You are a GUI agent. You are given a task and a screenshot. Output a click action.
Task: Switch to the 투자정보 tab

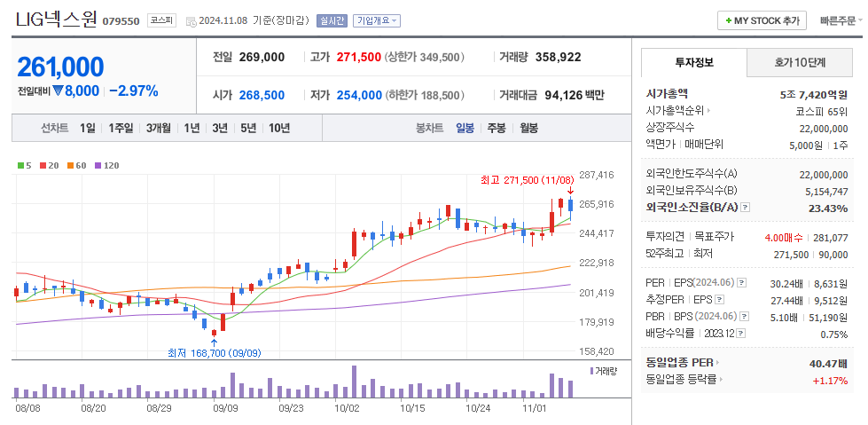694,63
